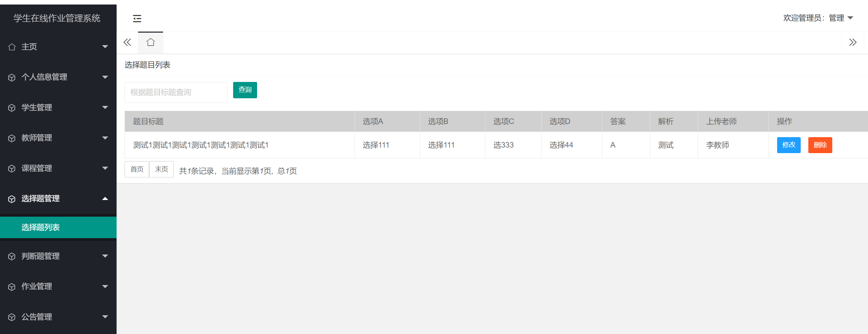This screenshot has width=868, height=334.
Task: Click the cube icon beside 学生管理
Action: (x=12, y=108)
